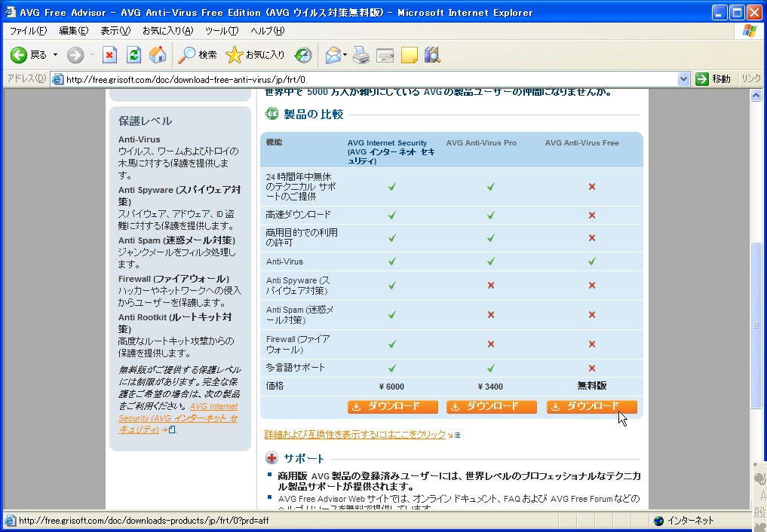Click the Edit page toolbar icon
This screenshot has width=767, height=532.
(385, 55)
